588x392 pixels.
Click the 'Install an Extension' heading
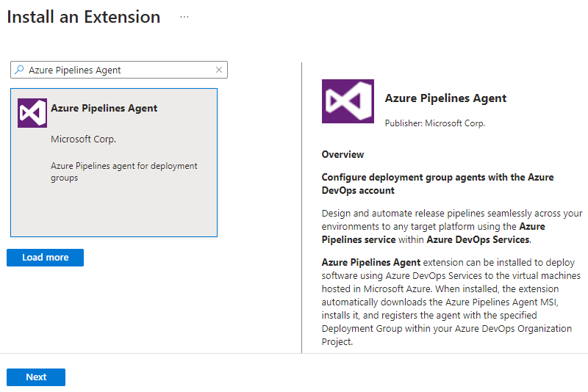tap(84, 17)
